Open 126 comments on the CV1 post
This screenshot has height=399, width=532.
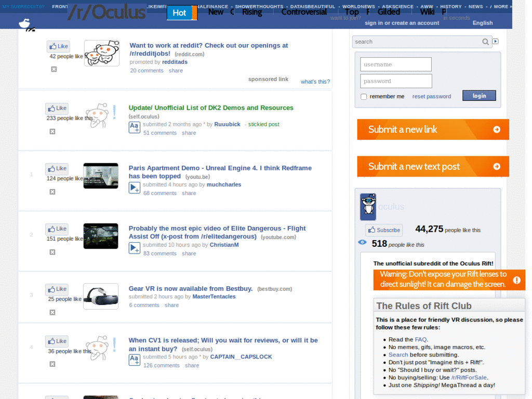point(161,366)
